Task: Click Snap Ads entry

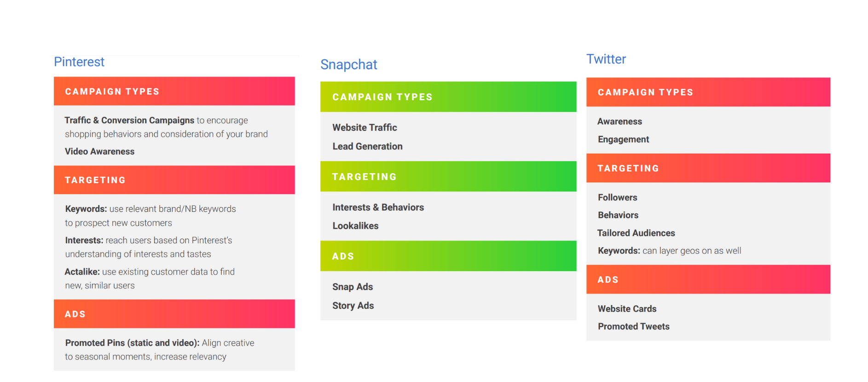Action: [x=353, y=287]
